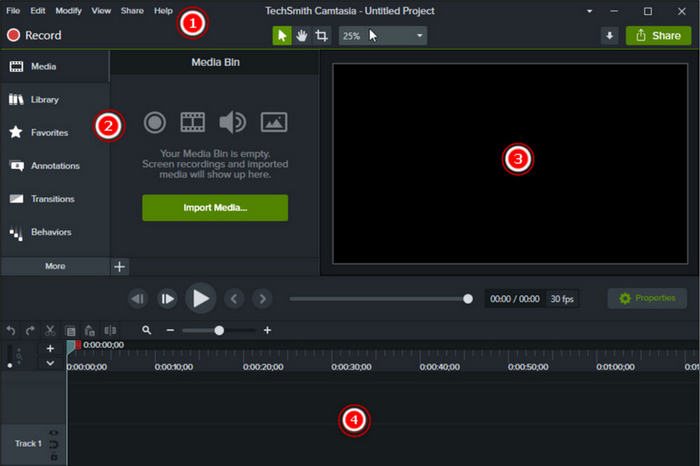Zoom in timeline with plus icon
This screenshot has width=700, height=466.
pyautogui.click(x=267, y=330)
